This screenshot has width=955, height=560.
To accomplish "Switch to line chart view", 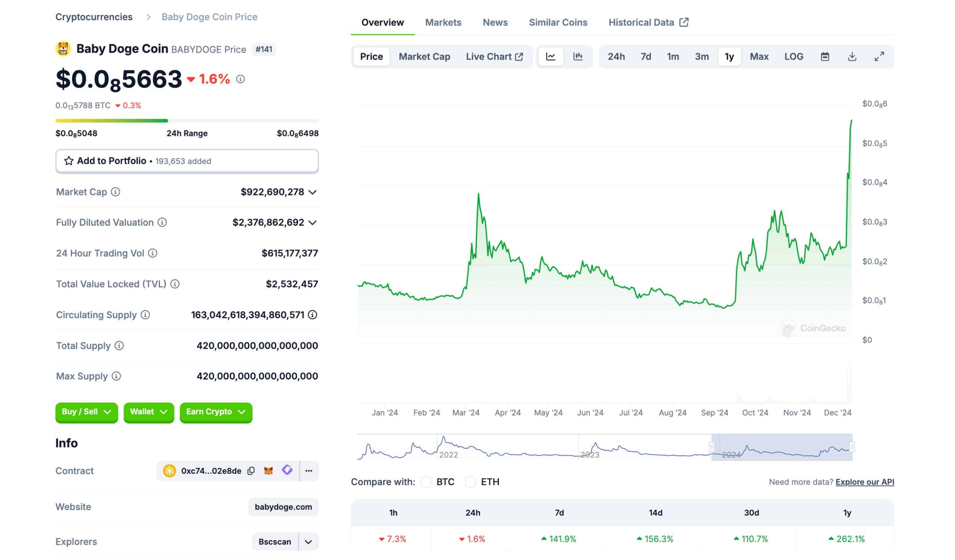I will 551,56.
